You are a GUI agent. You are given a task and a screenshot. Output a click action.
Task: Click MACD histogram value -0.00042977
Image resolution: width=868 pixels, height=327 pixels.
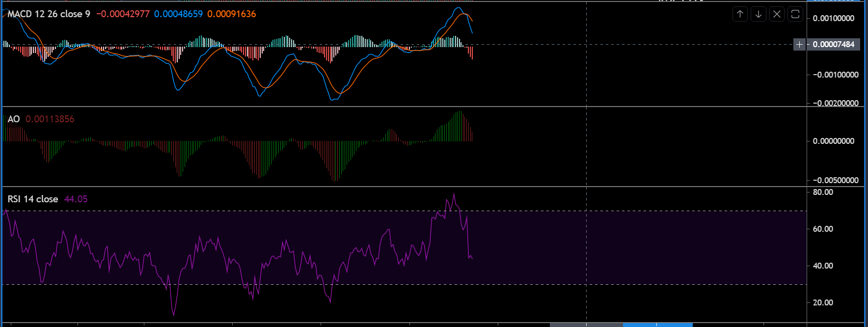point(123,14)
